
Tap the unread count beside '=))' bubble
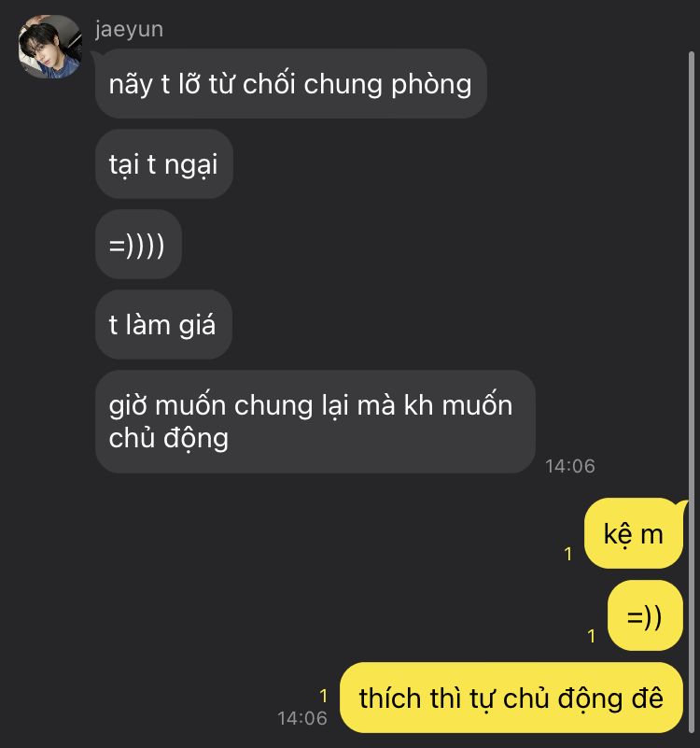[x=592, y=636]
